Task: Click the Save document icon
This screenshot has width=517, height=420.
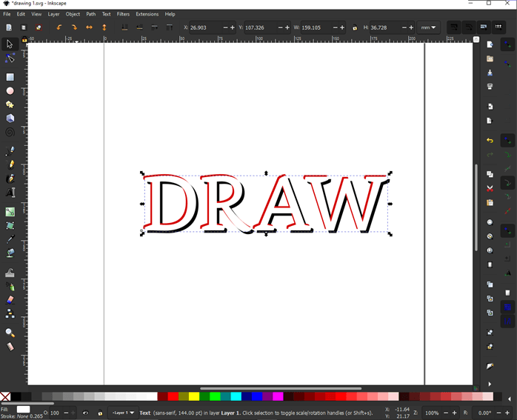Action: pyautogui.click(x=490, y=73)
